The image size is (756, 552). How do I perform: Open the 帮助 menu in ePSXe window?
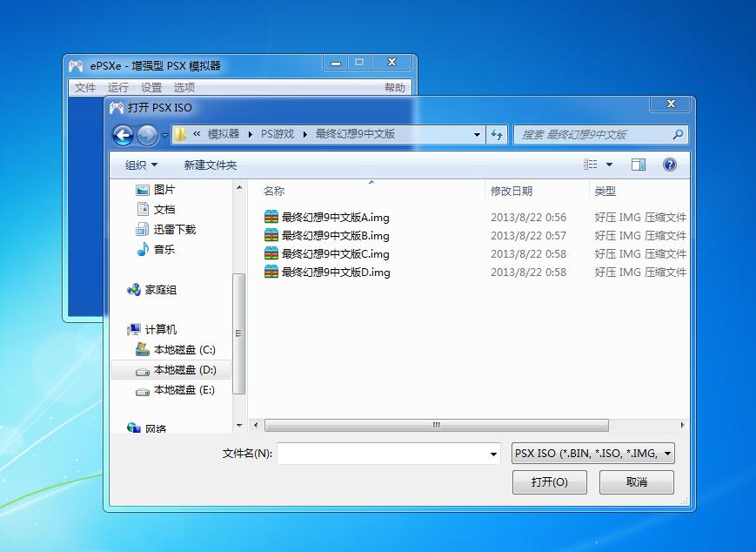(x=394, y=87)
